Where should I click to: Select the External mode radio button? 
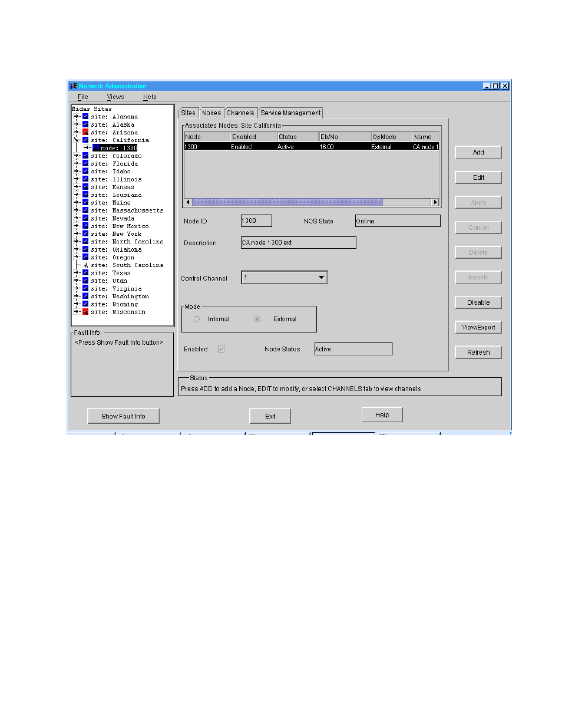click(x=257, y=319)
